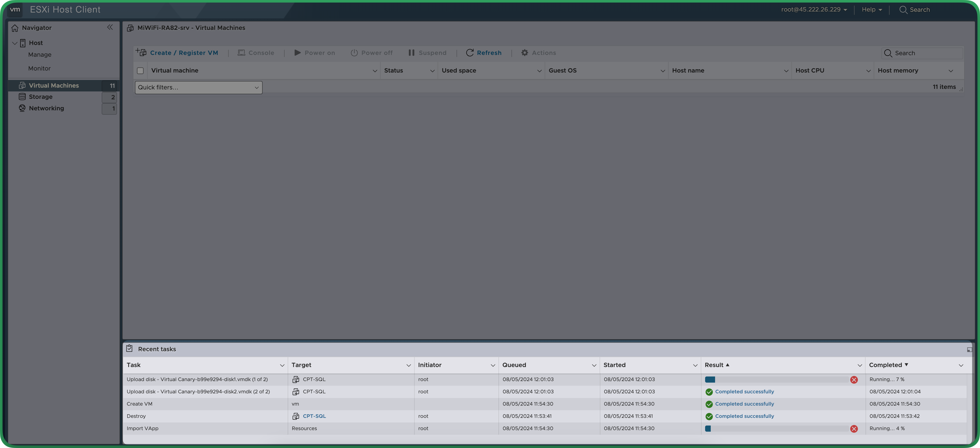Click the VMware vm logo icon
The width and height of the screenshot is (980, 448).
pos(15,9)
